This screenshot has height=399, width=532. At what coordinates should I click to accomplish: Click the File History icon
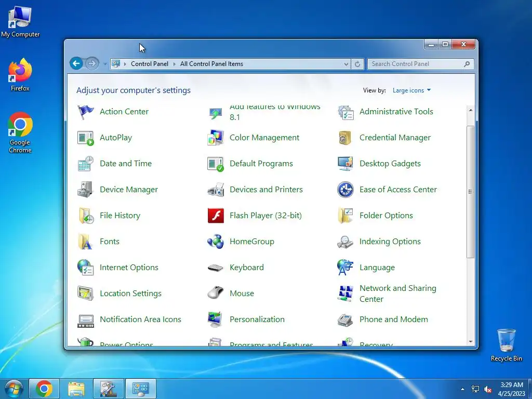(x=86, y=216)
